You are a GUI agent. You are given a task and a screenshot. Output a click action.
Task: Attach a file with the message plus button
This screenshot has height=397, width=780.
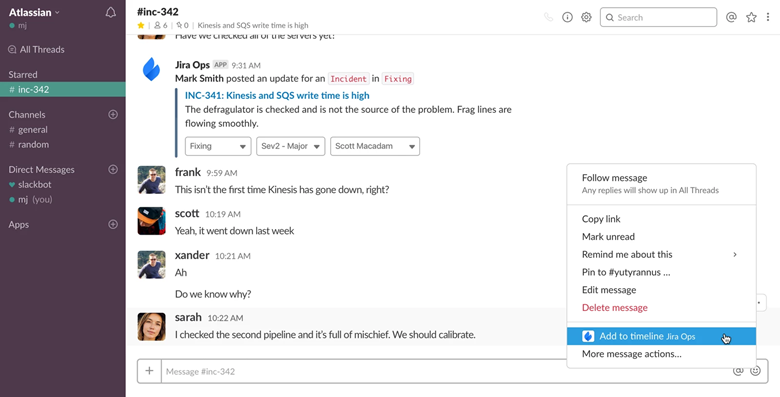(149, 371)
